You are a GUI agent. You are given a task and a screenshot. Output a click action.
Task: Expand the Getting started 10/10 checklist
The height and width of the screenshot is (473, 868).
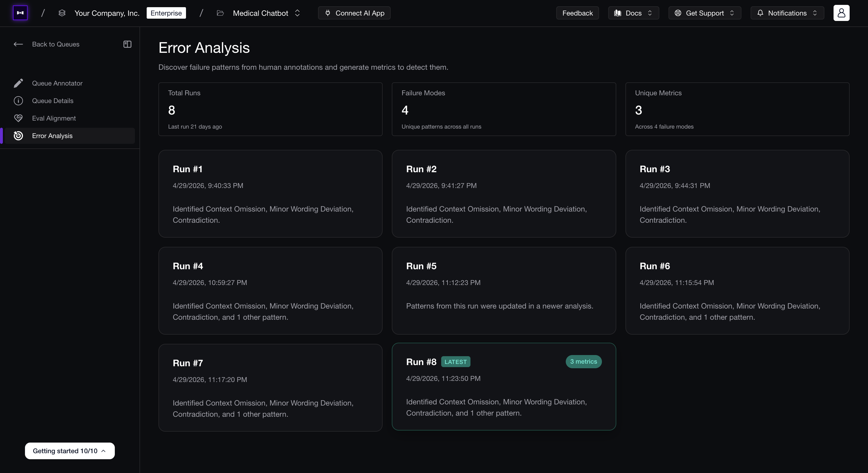click(x=70, y=451)
